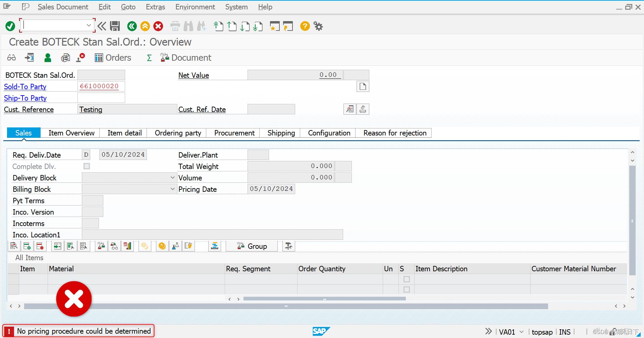The image size is (644, 338).
Task: Open the Extras menu
Action: [x=155, y=7]
